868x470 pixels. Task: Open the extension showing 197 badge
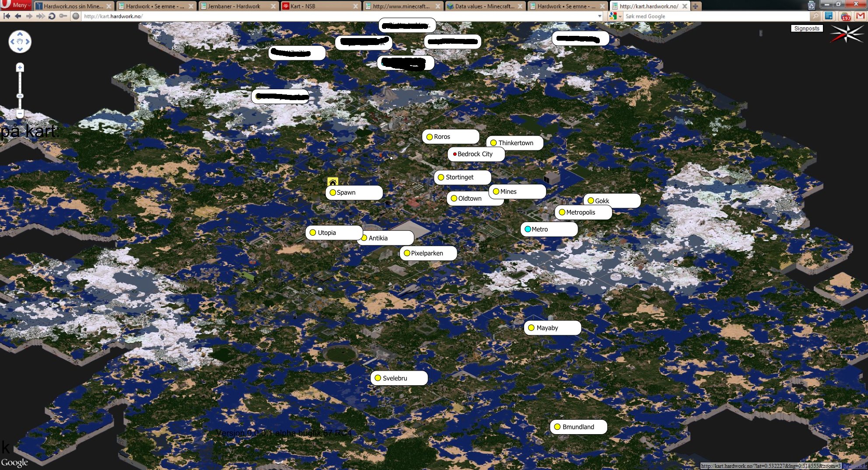(845, 17)
